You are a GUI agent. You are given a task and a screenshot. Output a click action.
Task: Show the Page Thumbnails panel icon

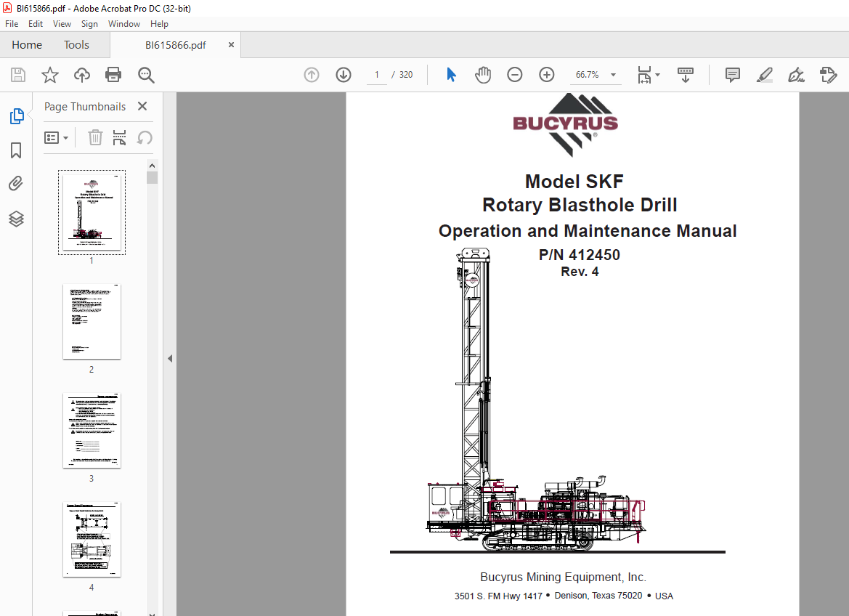tap(17, 116)
